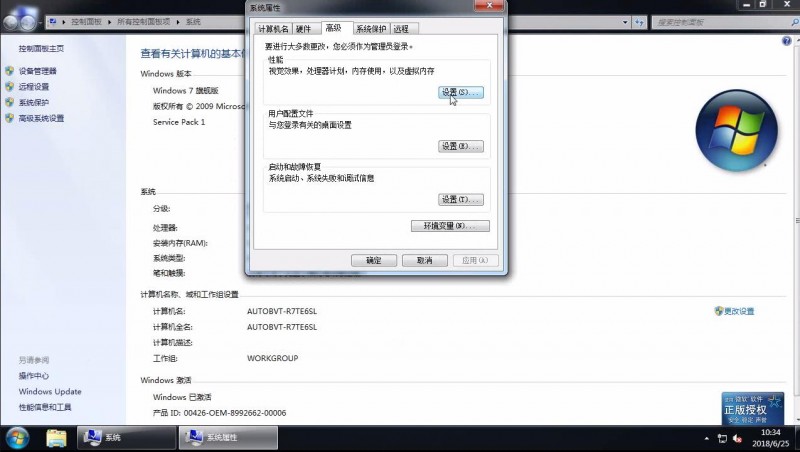Open Performance settings button 设置(S)
800x452 pixels.
[461, 92]
